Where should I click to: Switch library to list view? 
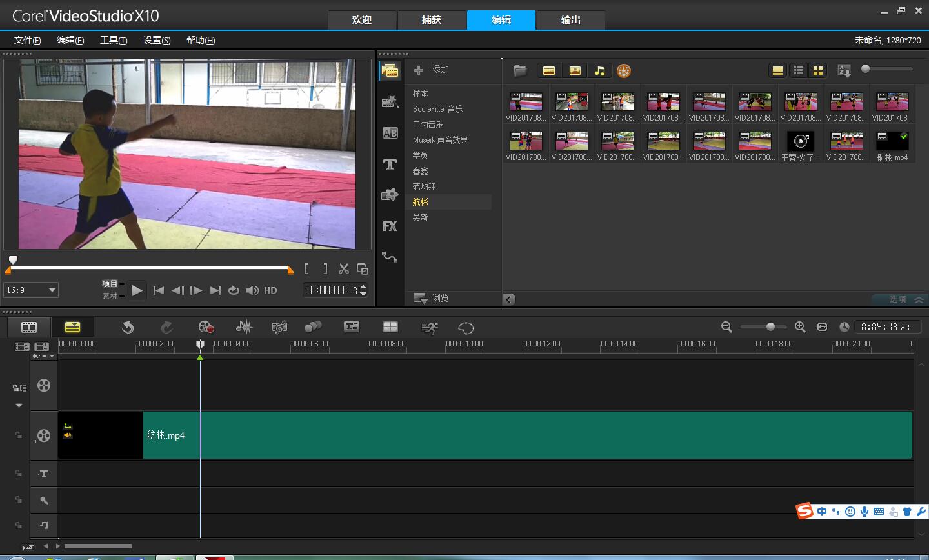pos(799,71)
